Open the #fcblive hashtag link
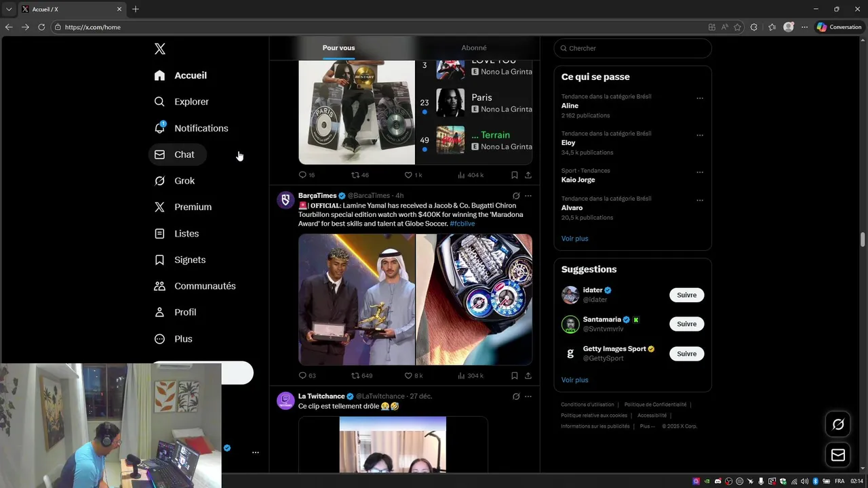The image size is (868, 488). pos(462,224)
